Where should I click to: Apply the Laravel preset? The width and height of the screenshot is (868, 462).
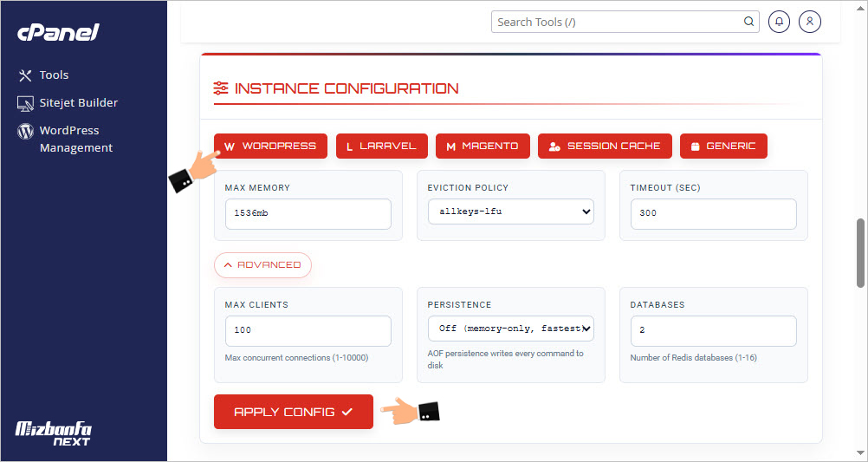pyautogui.click(x=381, y=146)
